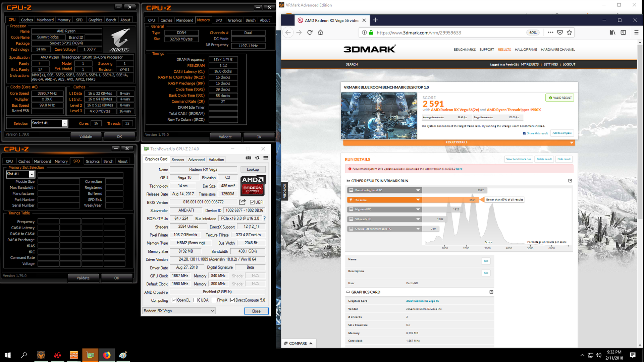Viewport: 644px width, 362px height.
Task: Toggle DirectCompute 5.0 checkbox
Action: point(232,300)
